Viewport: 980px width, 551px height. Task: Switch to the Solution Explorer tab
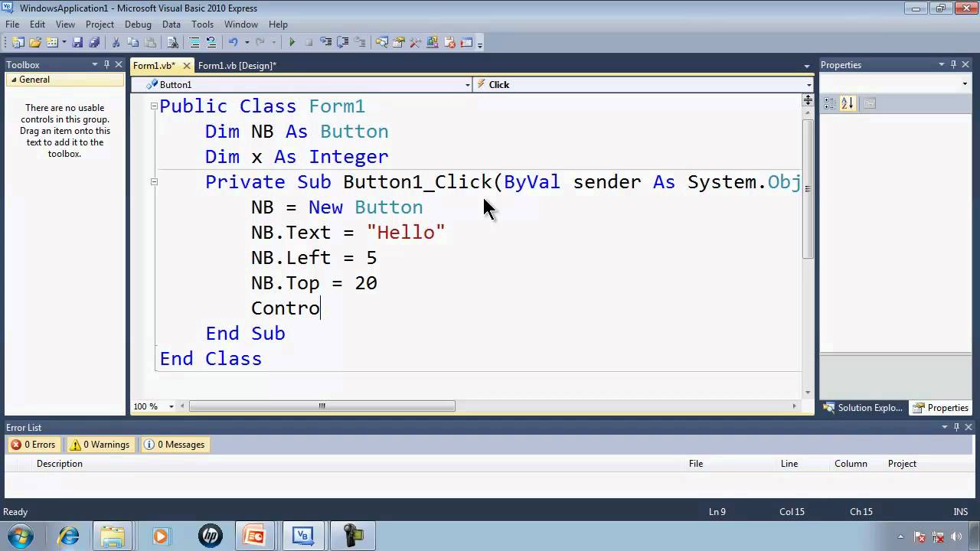click(x=863, y=408)
